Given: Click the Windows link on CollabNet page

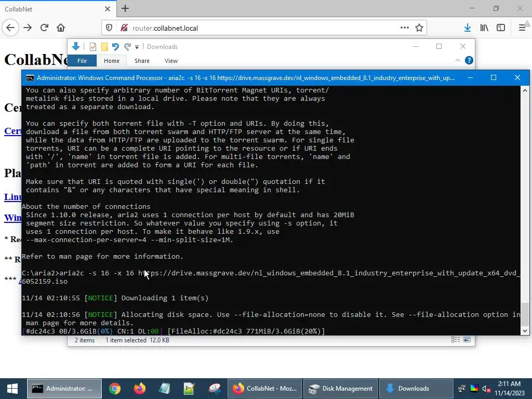Looking at the screenshot, I should tap(12, 218).
